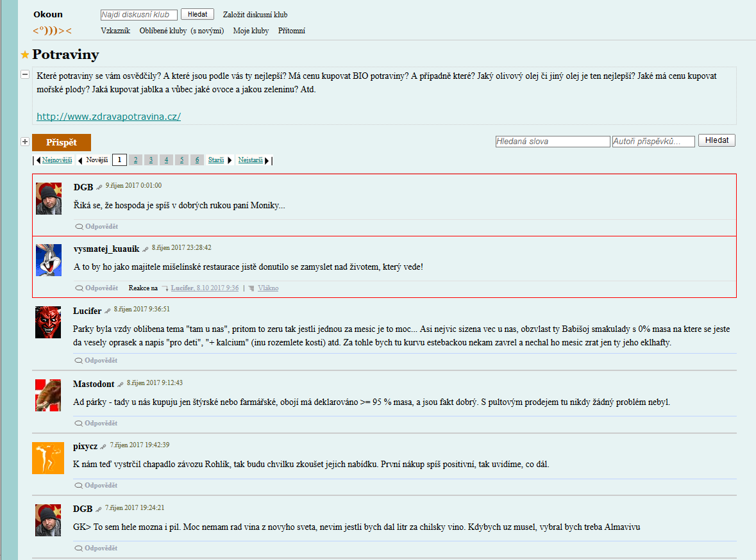Open the Lucifer 8.10 2017 9:36 reaction link
756x560 pixels.
click(205, 288)
